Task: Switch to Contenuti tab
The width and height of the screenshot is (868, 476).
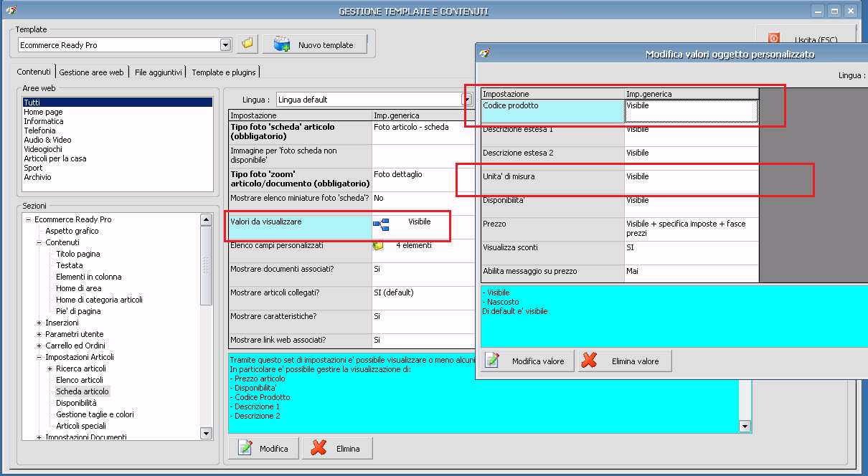Action: tap(34, 72)
